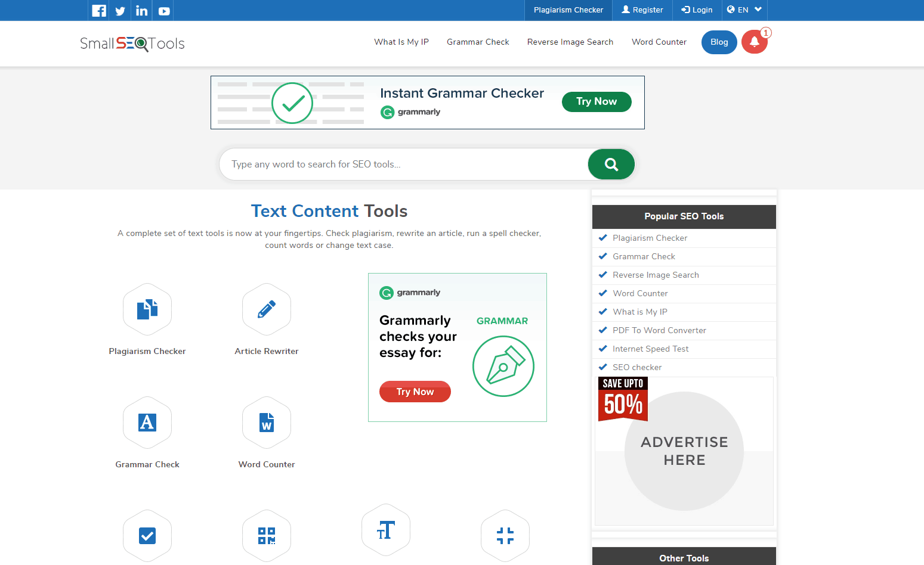Open the QR code tool hexagon icon
Image resolution: width=924 pixels, height=565 pixels.
267,536
